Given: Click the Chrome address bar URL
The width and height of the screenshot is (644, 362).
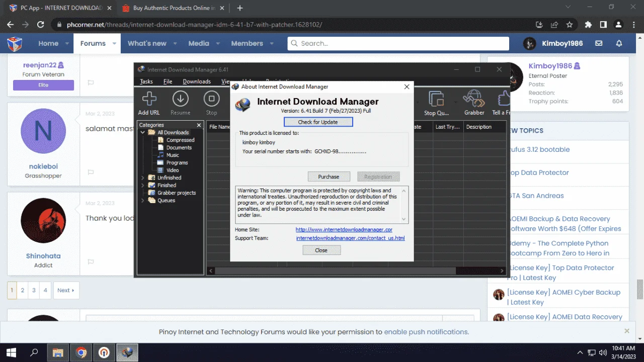Looking at the screenshot, I should click(194, 24).
